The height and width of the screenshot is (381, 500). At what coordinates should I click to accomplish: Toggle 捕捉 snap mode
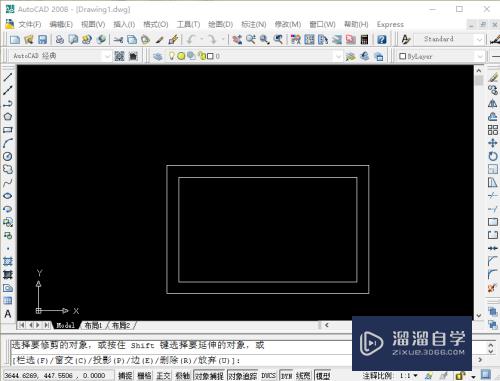[x=125, y=376]
